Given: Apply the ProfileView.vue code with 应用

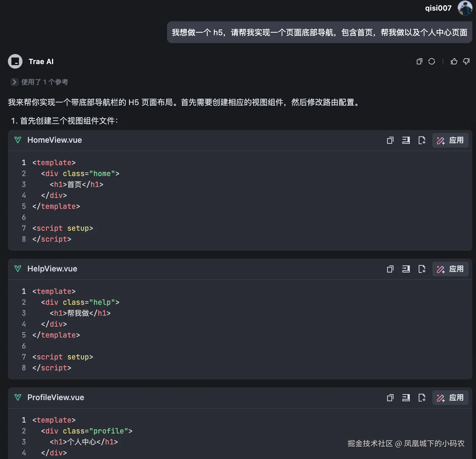Looking at the screenshot, I should pos(450,398).
